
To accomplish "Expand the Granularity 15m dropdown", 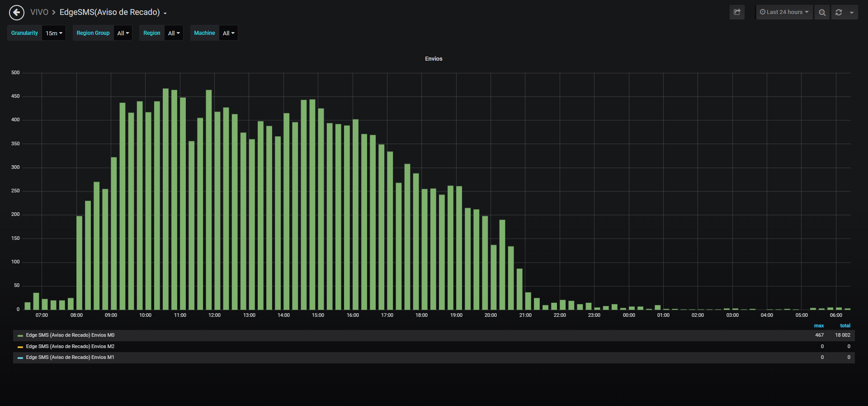I will 54,33.
